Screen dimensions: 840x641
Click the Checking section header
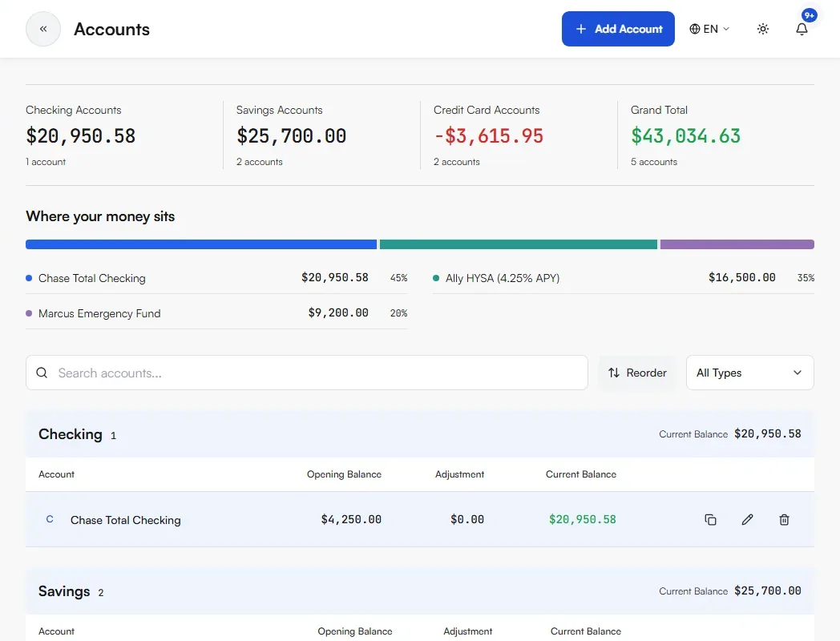click(x=420, y=434)
